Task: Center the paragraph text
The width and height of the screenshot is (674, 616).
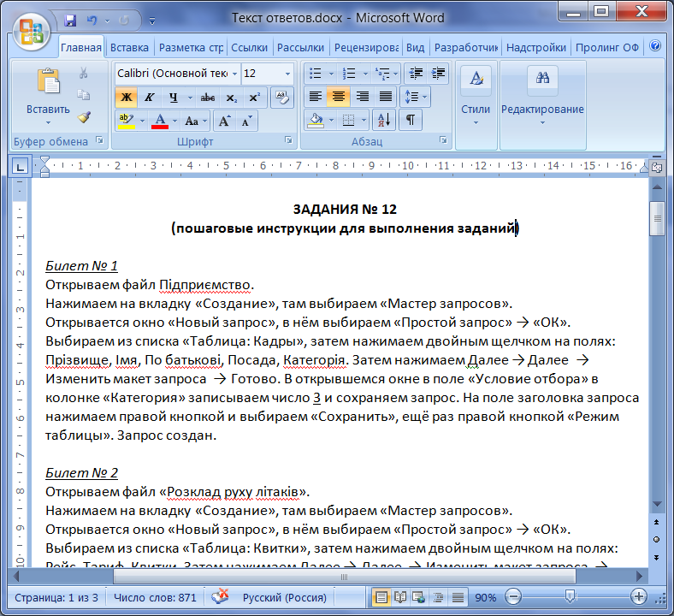Action: (x=339, y=97)
